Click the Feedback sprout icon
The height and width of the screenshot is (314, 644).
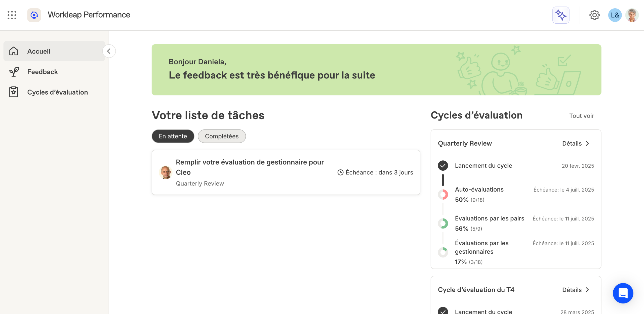14,72
